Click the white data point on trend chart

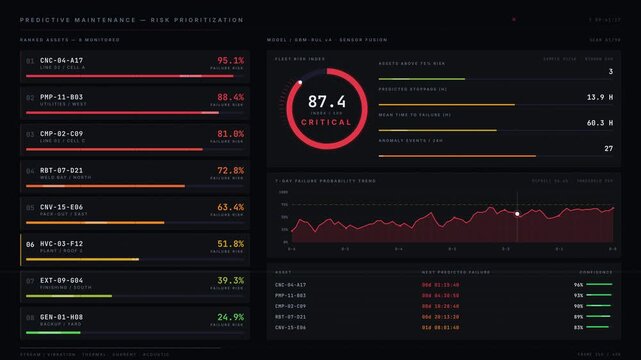517,214
